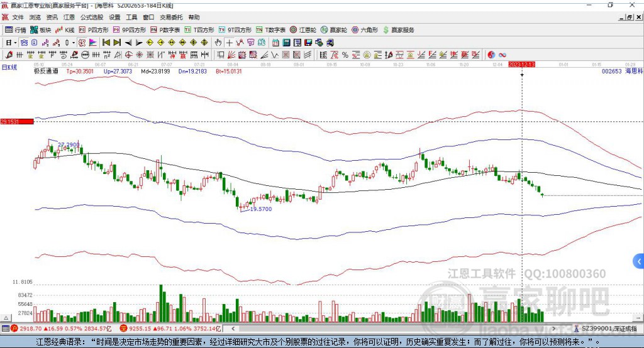
Task: Select the hand pan tool
Action: click(218, 43)
